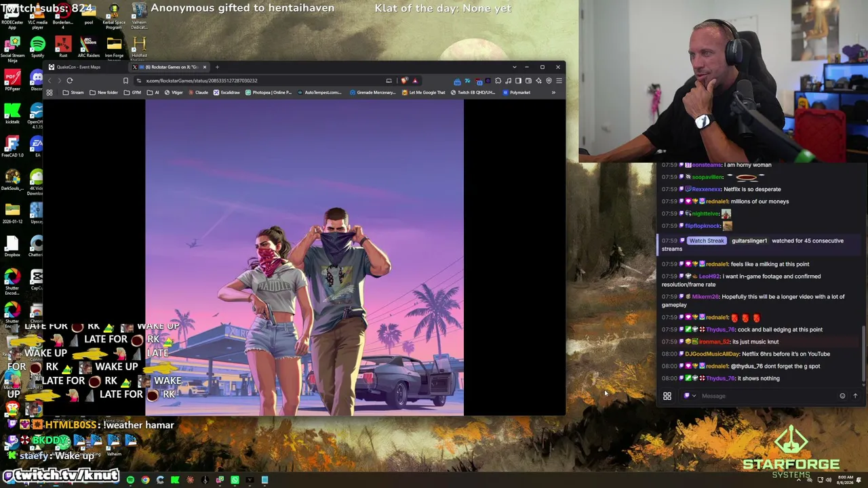Open the bookmarks apps grid icon
868x488 pixels.
(x=49, y=92)
